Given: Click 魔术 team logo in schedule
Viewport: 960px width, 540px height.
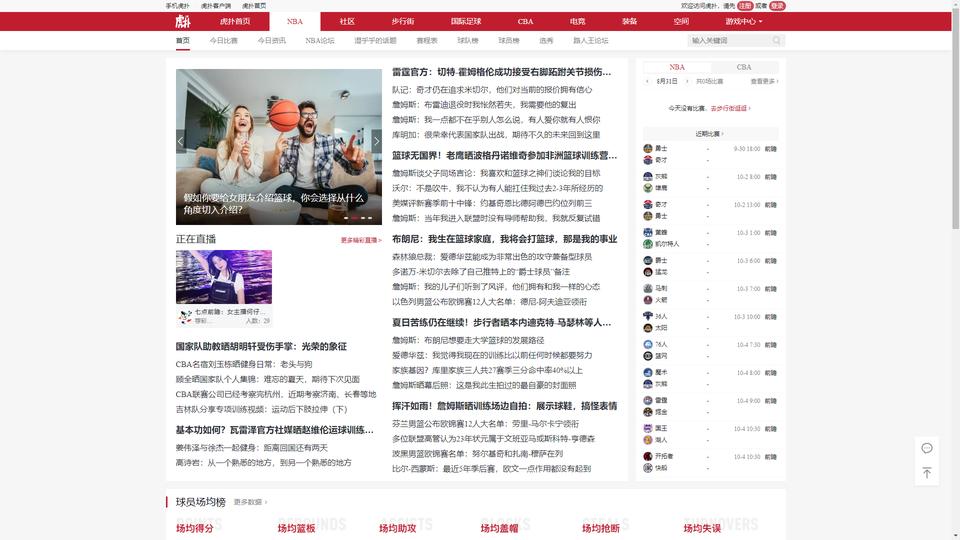Looking at the screenshot, I should 648,372.
